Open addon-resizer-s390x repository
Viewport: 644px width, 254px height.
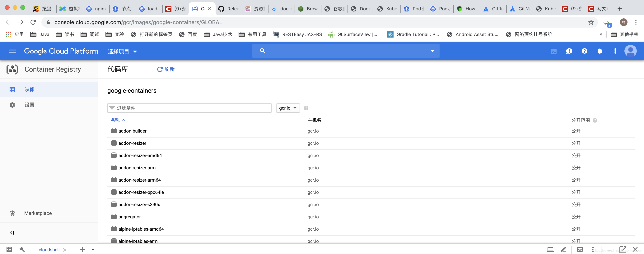(139, 205)
